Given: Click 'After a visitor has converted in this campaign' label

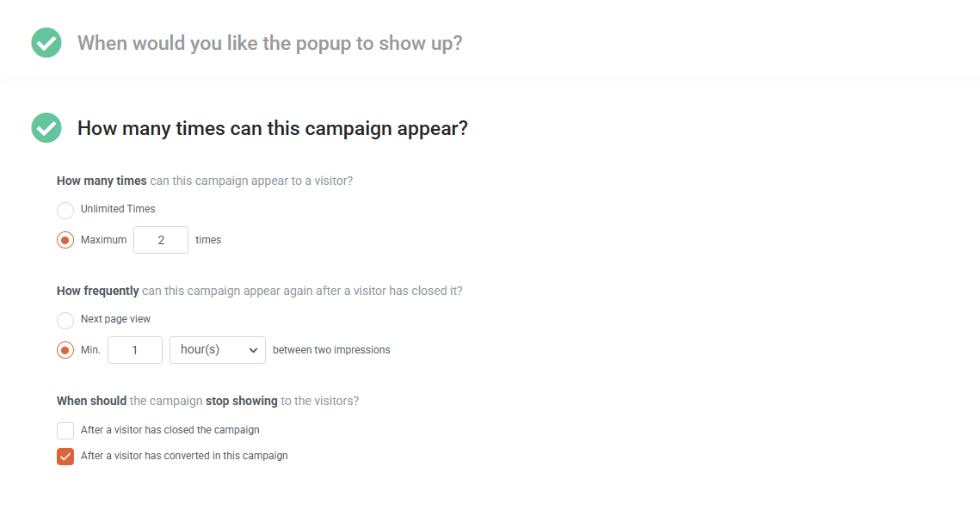Looking at the screenshot, I should 184,456.
